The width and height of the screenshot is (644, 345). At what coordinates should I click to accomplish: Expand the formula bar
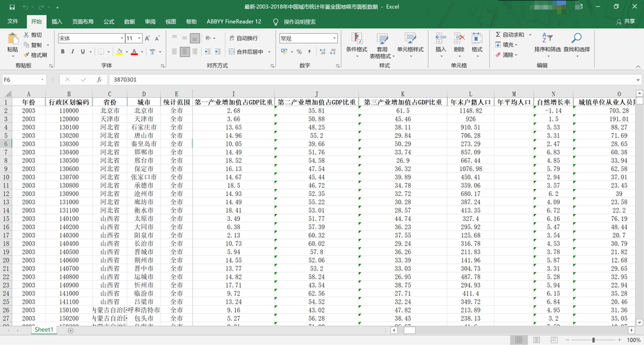pyautogui.click(x=638, y=80)
